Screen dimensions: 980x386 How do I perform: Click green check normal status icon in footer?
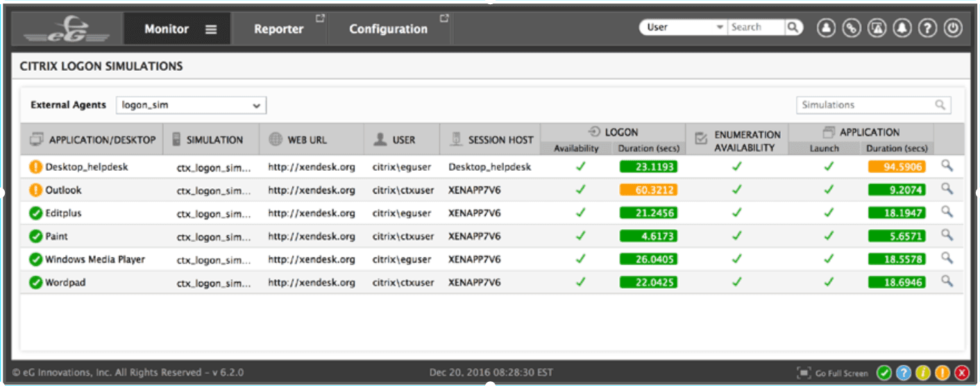pos(884,373)
